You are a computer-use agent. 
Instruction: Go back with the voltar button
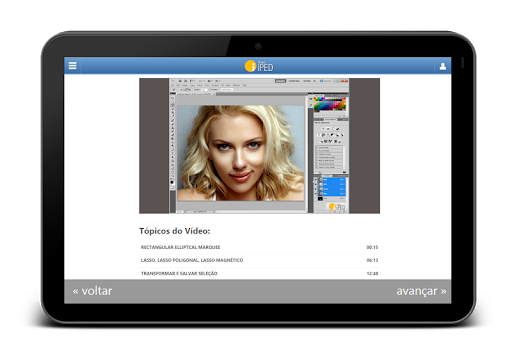(92, 291)
